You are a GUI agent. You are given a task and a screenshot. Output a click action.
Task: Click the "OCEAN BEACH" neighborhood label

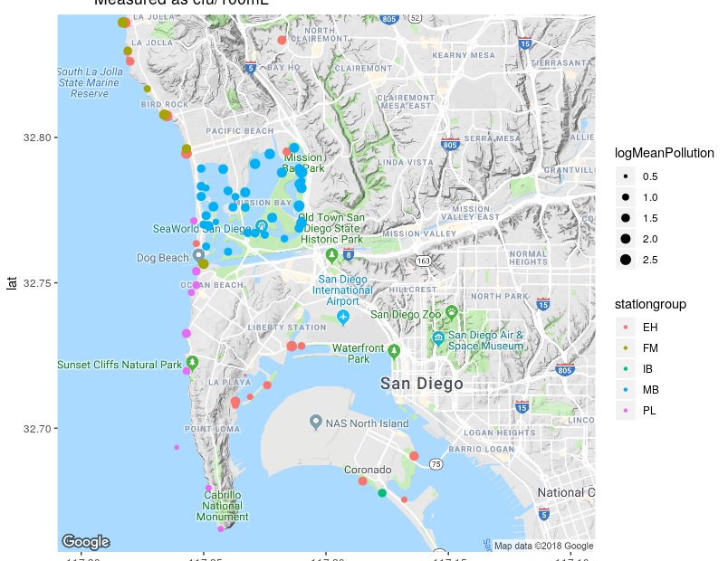coord(212,285)
